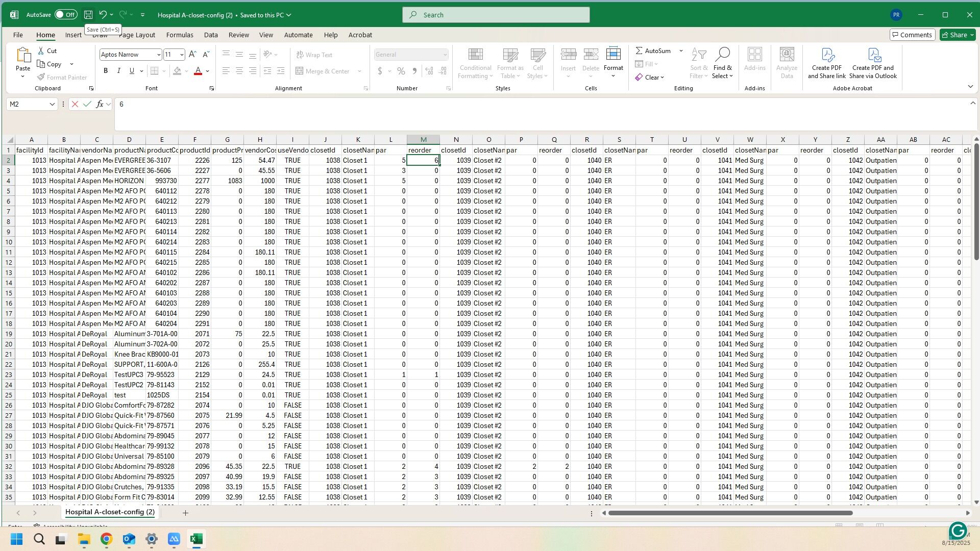Open the Comments button
The width and height of the screenshot is (980, 551).
coord(912,35)
